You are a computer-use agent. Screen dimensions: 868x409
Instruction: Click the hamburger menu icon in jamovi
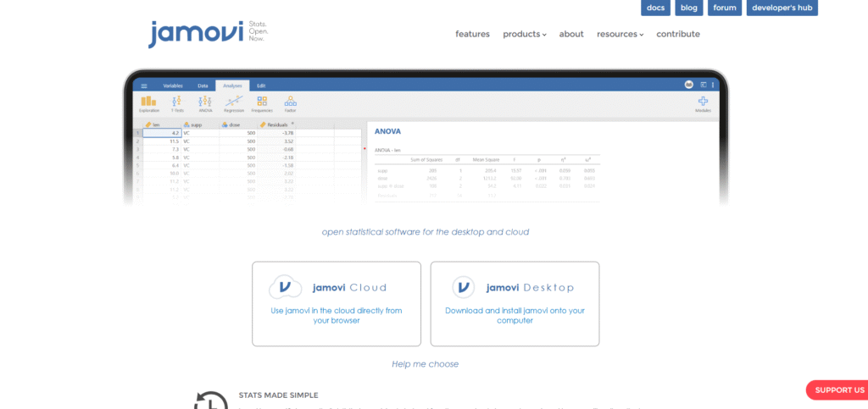coord(143,86)
